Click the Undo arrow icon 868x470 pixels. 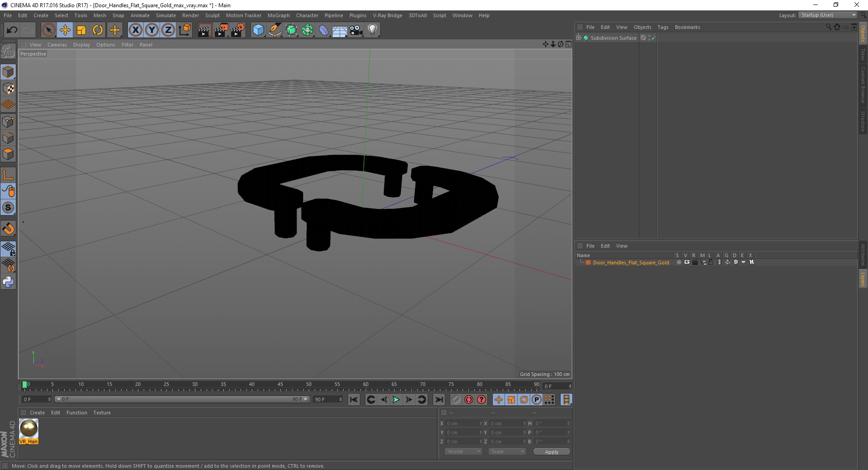coord(12,30)
